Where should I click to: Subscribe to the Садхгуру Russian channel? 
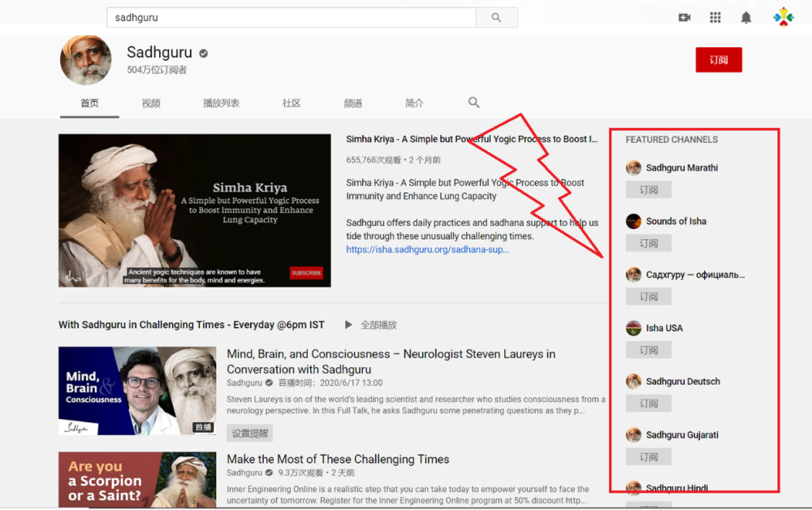point(648,296)
